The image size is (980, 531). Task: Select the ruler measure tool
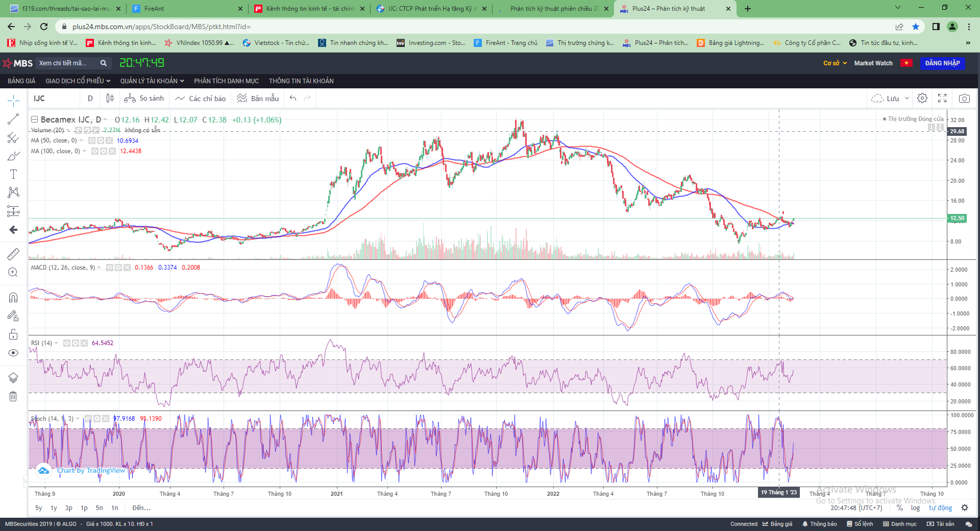[13, 254]
